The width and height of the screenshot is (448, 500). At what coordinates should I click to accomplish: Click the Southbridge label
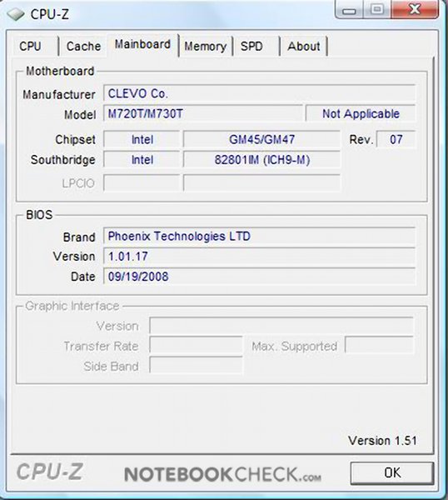[x=63, y=160]
